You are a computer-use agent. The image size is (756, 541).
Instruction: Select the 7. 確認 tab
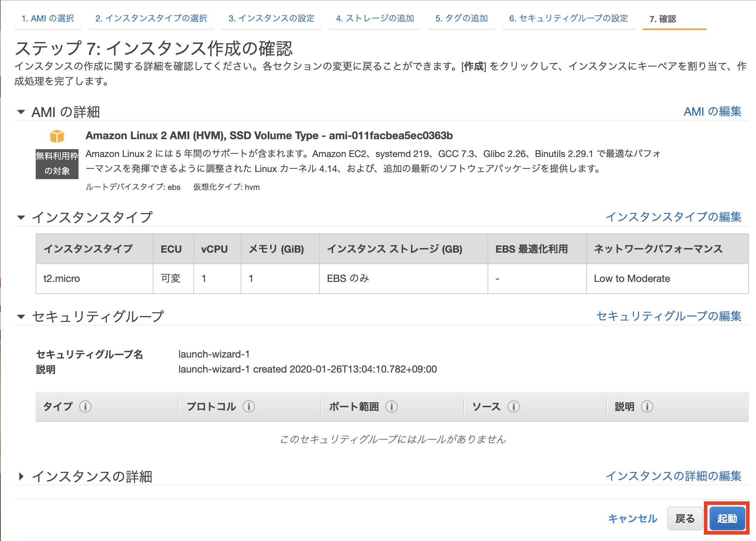tap(663, 19)
